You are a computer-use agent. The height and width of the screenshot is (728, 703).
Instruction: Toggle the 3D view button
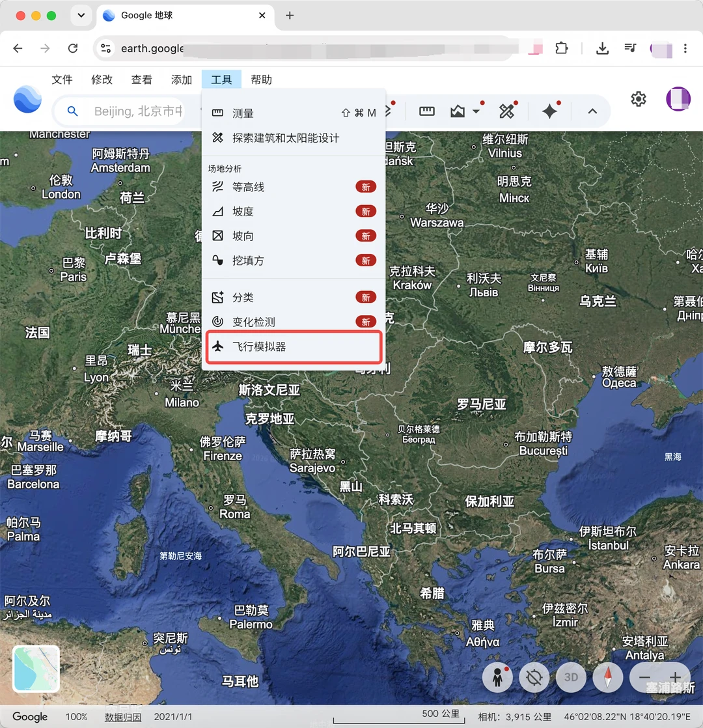tap(571, 677)
